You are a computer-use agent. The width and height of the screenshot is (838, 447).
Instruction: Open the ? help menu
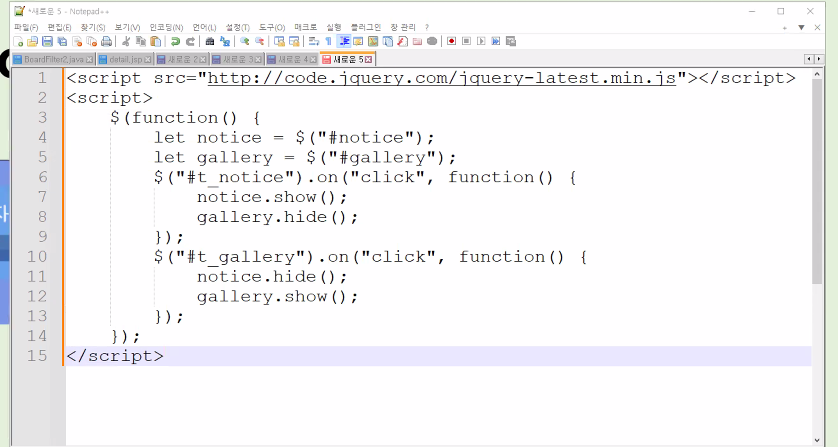pos(426,27)
